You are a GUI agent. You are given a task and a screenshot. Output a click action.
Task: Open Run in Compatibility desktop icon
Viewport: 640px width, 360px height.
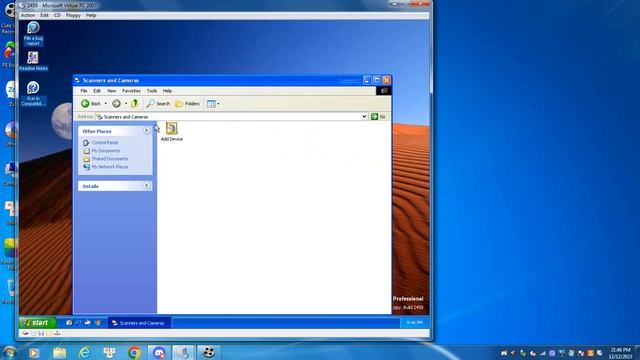click(x=33, y=93)
